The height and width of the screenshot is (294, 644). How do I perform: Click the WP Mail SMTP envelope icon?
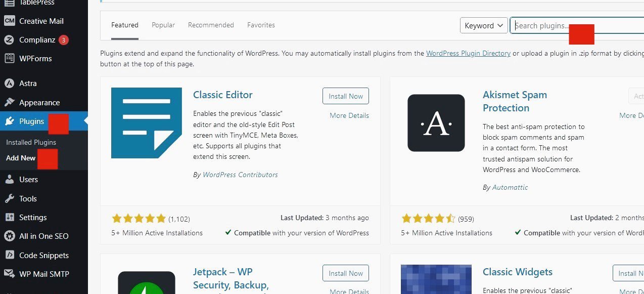9,274
